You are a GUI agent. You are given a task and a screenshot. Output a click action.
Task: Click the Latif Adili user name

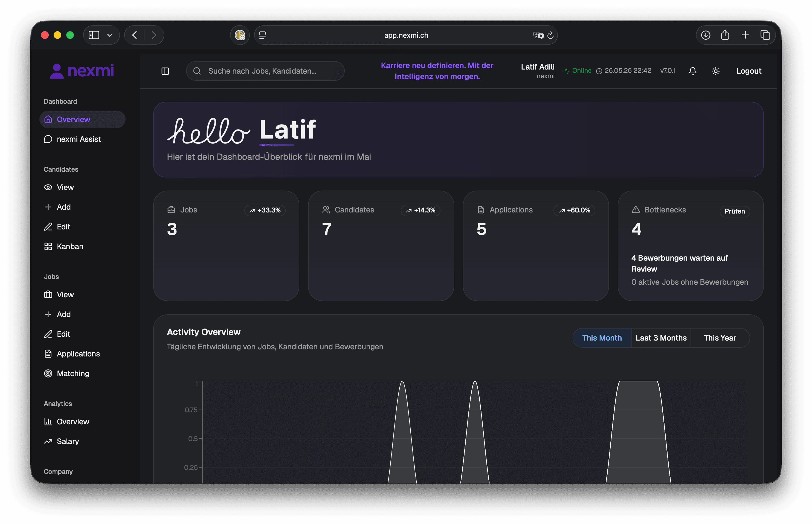pos(538,67)
